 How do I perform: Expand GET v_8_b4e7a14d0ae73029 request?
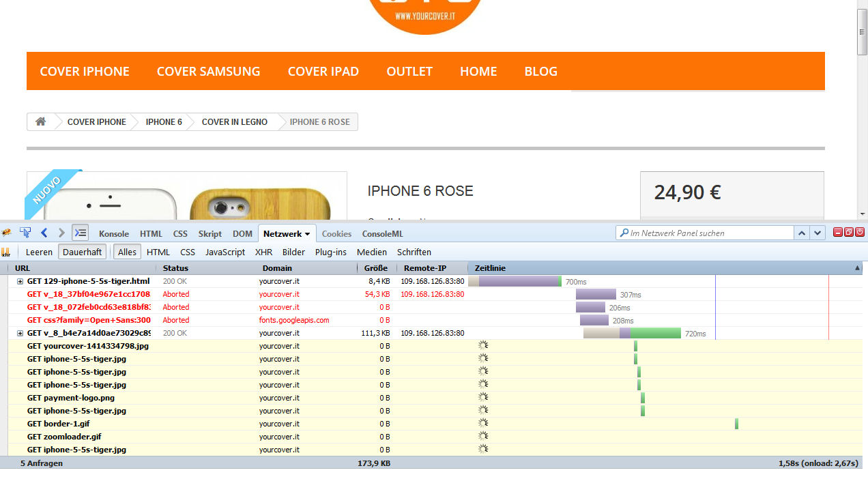(x=20, y=333)
